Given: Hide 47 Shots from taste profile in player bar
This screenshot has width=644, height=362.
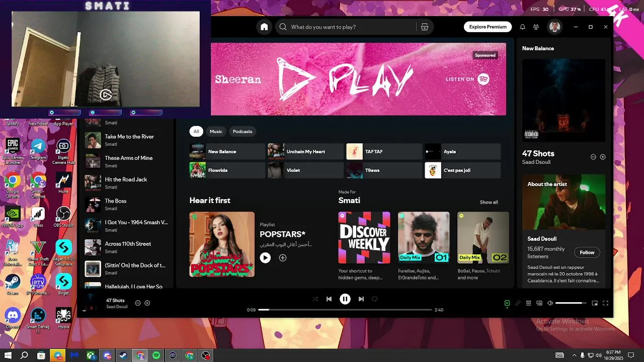Looking at the screenshot, I should click(x=138, y=303).
